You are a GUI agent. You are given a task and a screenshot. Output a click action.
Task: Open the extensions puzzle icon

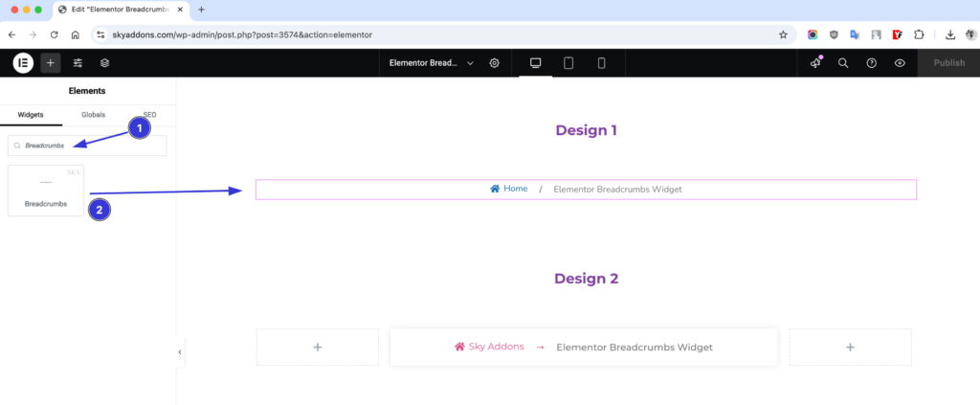point(919,35)
